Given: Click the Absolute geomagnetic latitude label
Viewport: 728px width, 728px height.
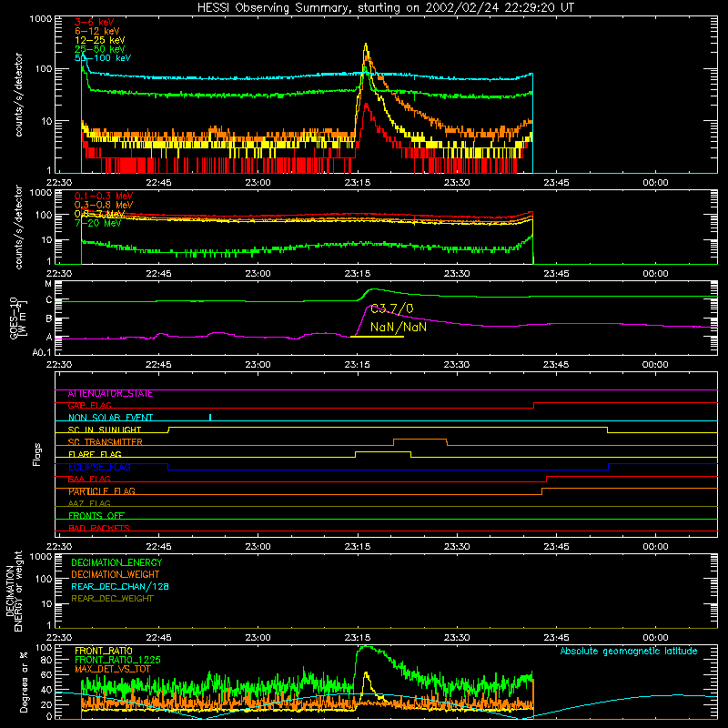Looking at the screenshot, I should click(629, 652).
